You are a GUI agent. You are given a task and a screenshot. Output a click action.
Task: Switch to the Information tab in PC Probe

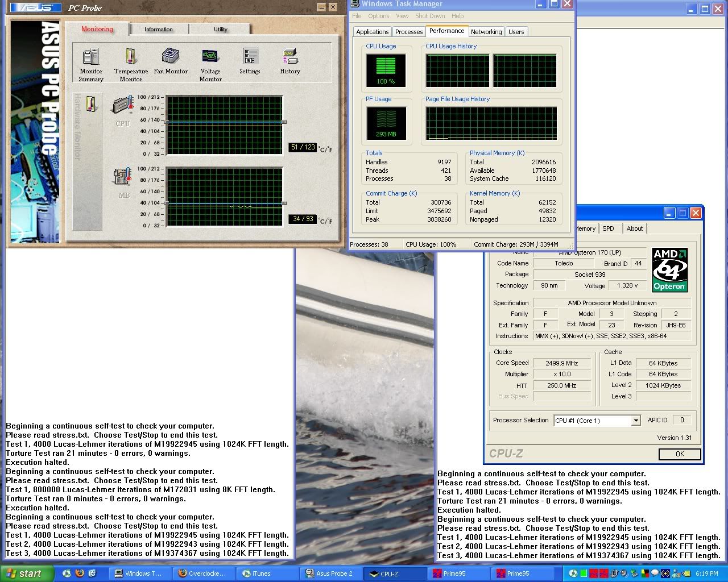(159, 30)
